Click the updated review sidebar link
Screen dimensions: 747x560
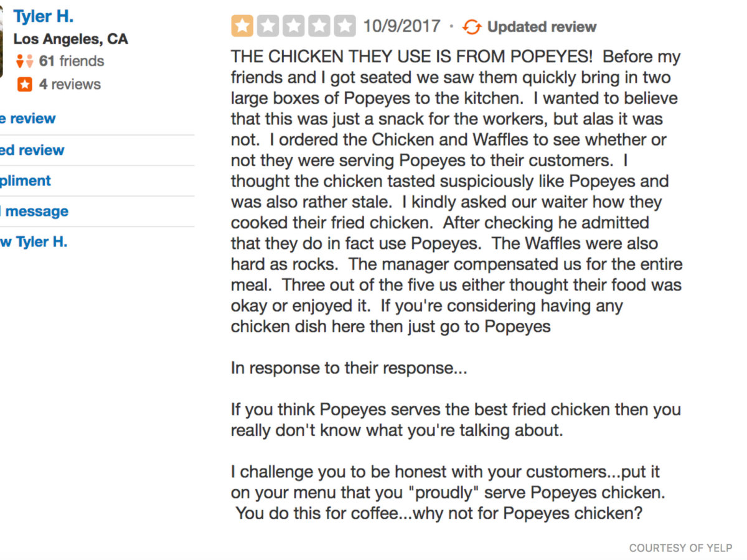point(32,150)
